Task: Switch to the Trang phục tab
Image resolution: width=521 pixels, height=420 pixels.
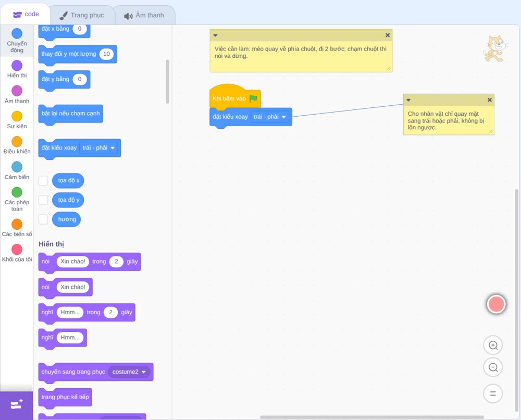Action: pos(82,15)
